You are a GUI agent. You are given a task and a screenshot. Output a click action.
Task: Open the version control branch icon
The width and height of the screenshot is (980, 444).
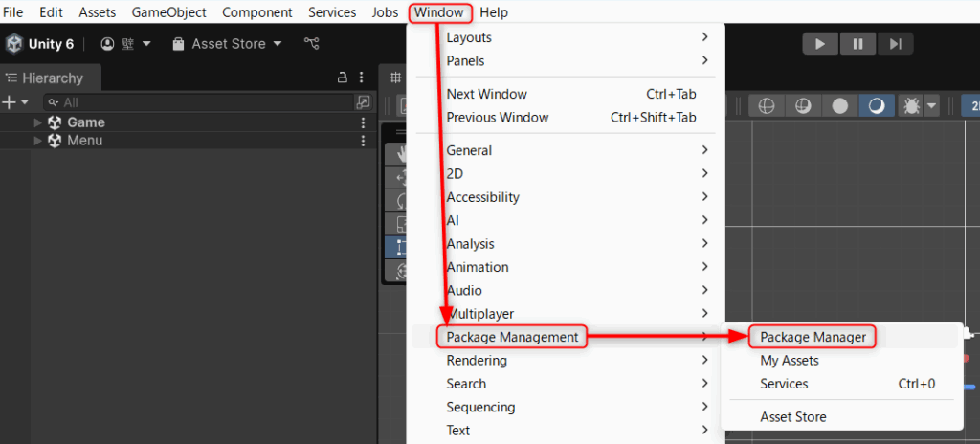(311, 43)
